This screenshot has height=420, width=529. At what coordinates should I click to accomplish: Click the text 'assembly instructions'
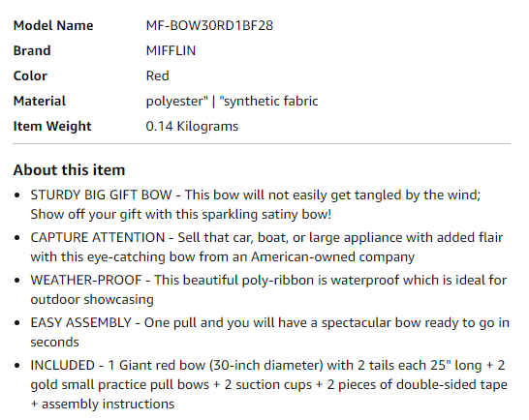108,404
